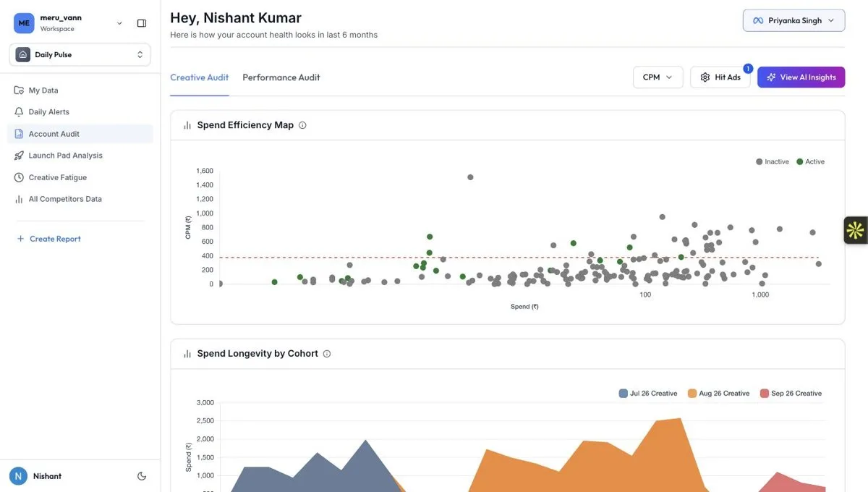
Task: Click the sparkle icon on AI Insights
Action: point(771,77)
